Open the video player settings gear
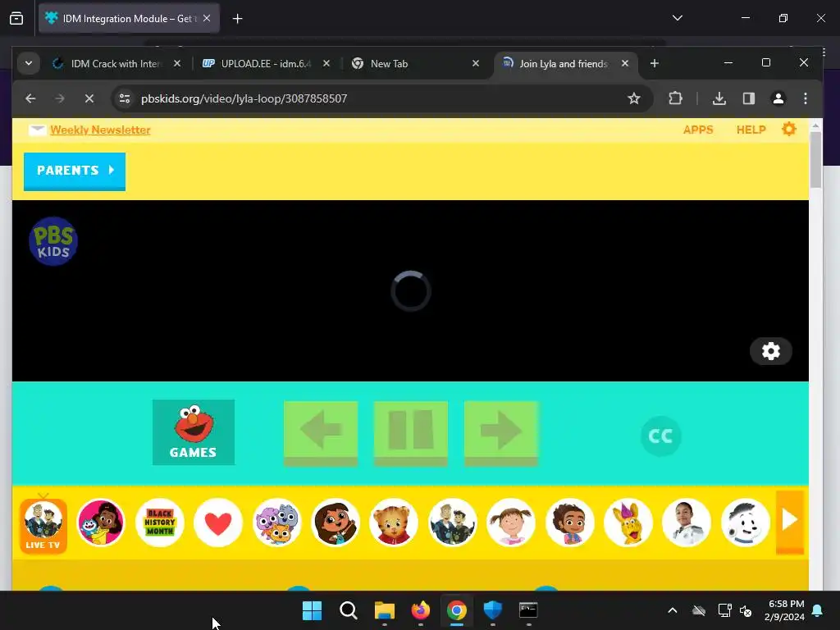This screenshot has height=630, width=840. coord(770,351)
